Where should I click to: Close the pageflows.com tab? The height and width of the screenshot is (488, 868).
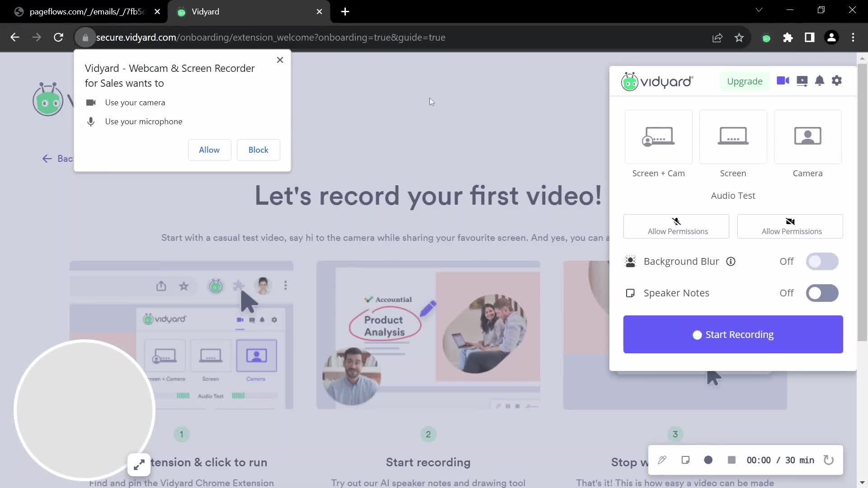pos(157,12)
